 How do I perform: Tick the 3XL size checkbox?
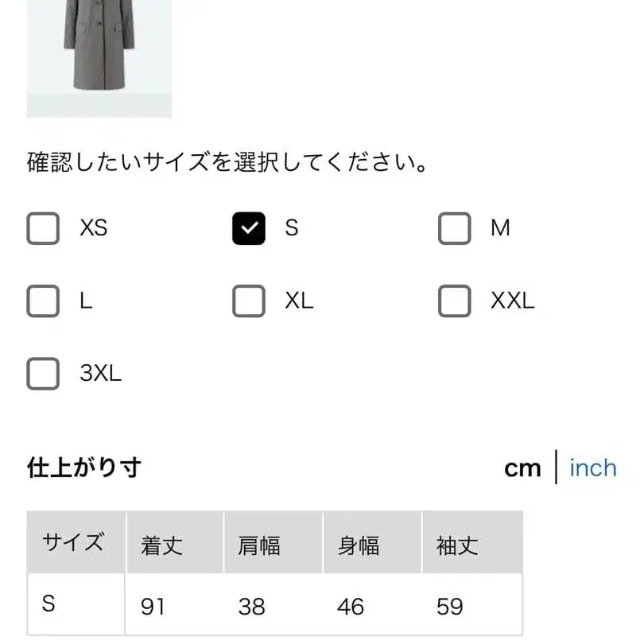[43, 373]
